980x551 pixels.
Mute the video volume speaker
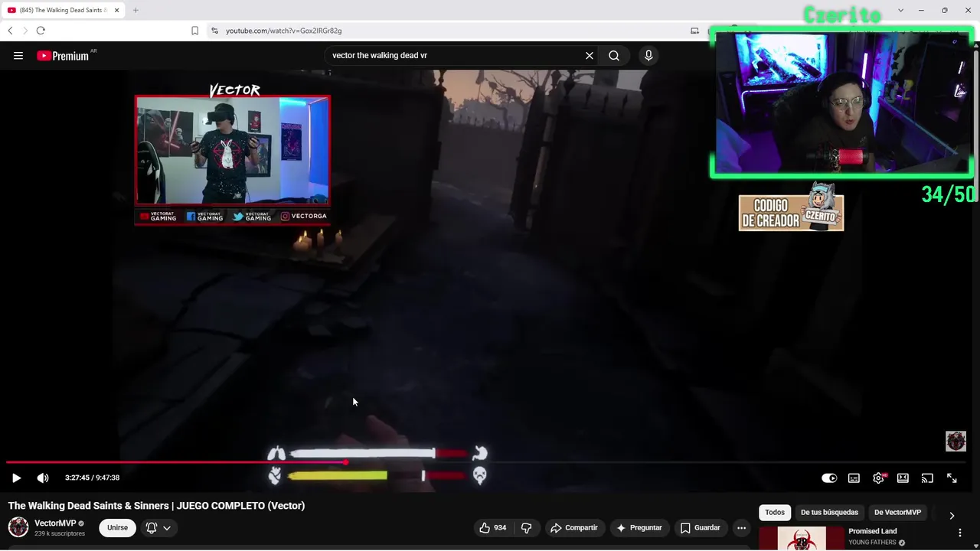click(x=43, y=478)
